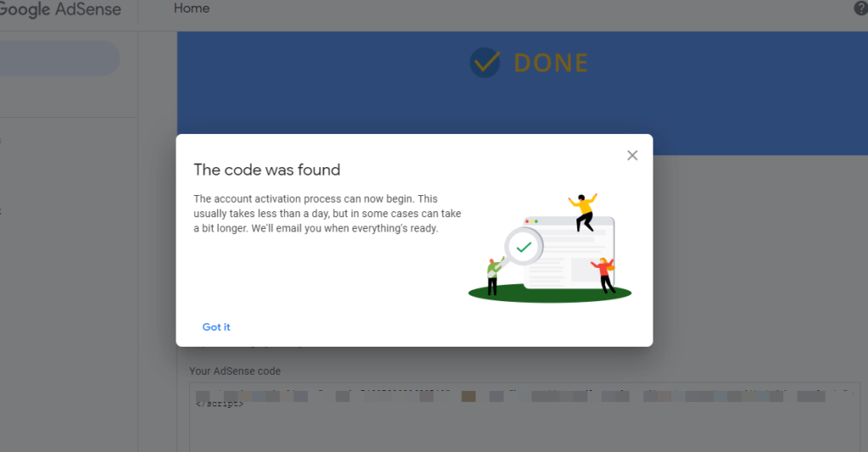The width and height of the screenshot is (868, 452).
Task: Click inside the AdSense code text box
Action: tap(524, 416)
